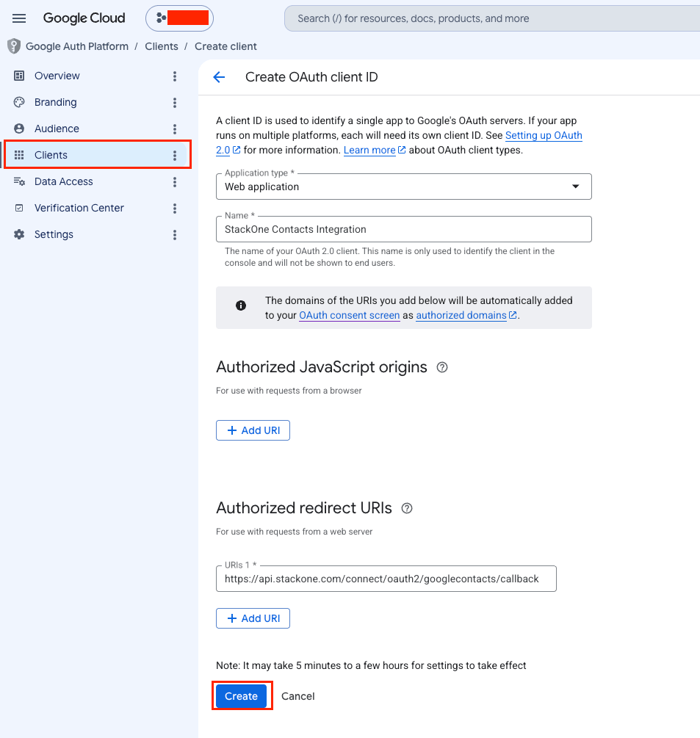Click the info icon in the domains notice
The height and width of the screenshot is (738, 700).
[x=240, y=305]
